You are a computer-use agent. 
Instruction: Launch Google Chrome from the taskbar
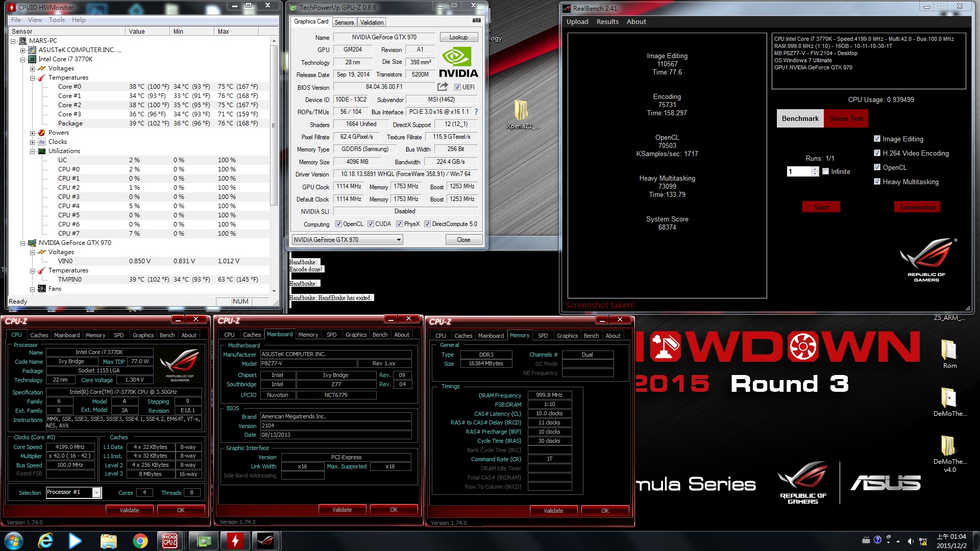point(140,541)
